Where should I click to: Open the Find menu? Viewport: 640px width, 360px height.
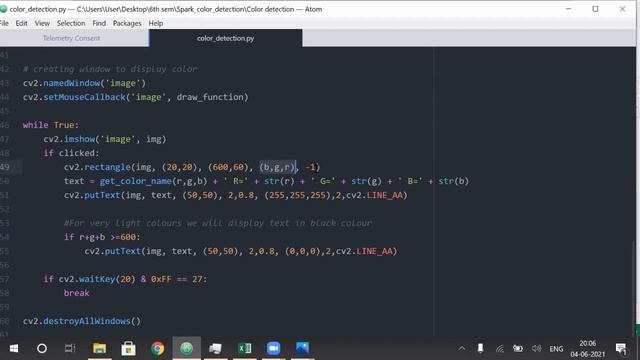point(99,23)
